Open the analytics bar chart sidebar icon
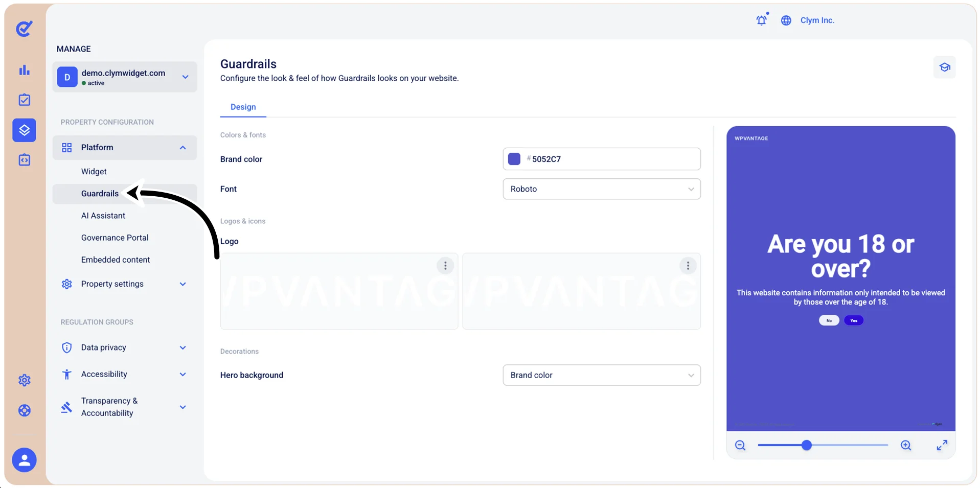Viewport: 980px width, 488px height. [x=24, y=70]
